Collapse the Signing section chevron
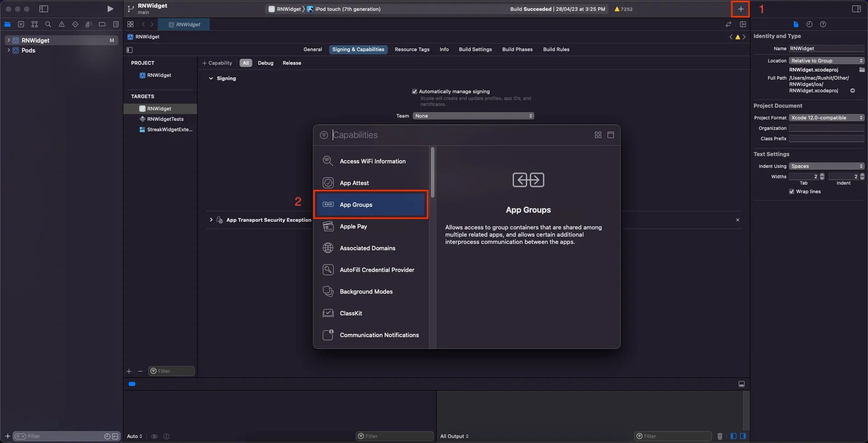868x443 pixels. click(x=211, y=78)
